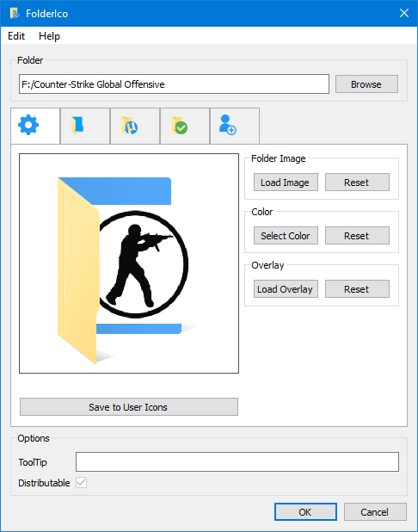The width and height of the screenshot is (418, 532).
Task: Reset the Overlay
Action: pyautogui.click(x=357, y=288)
